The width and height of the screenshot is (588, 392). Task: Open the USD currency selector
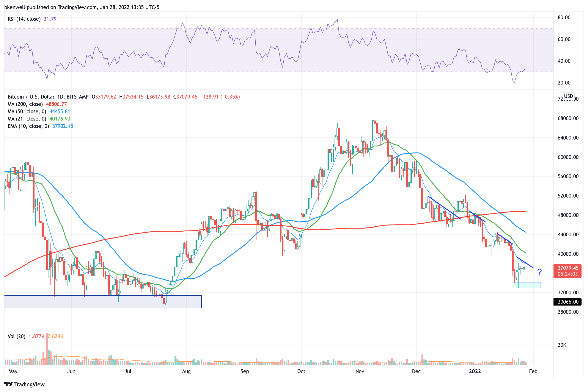click(568, 96)
